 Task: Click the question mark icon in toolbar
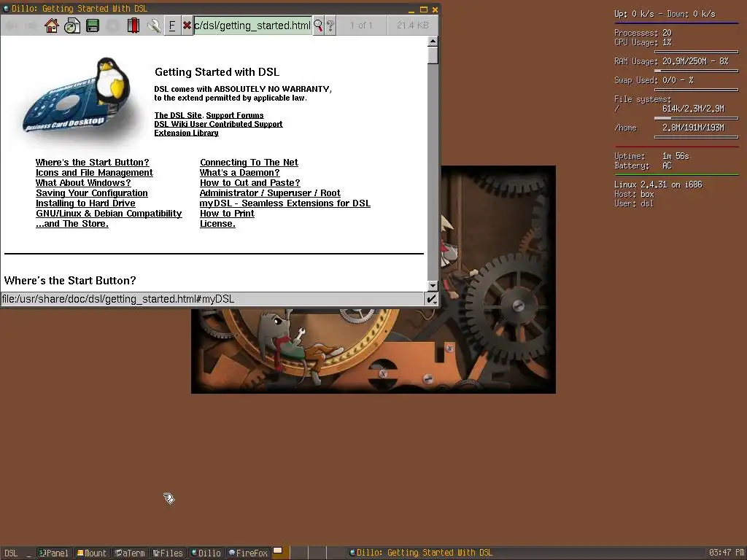click(330, 26)
